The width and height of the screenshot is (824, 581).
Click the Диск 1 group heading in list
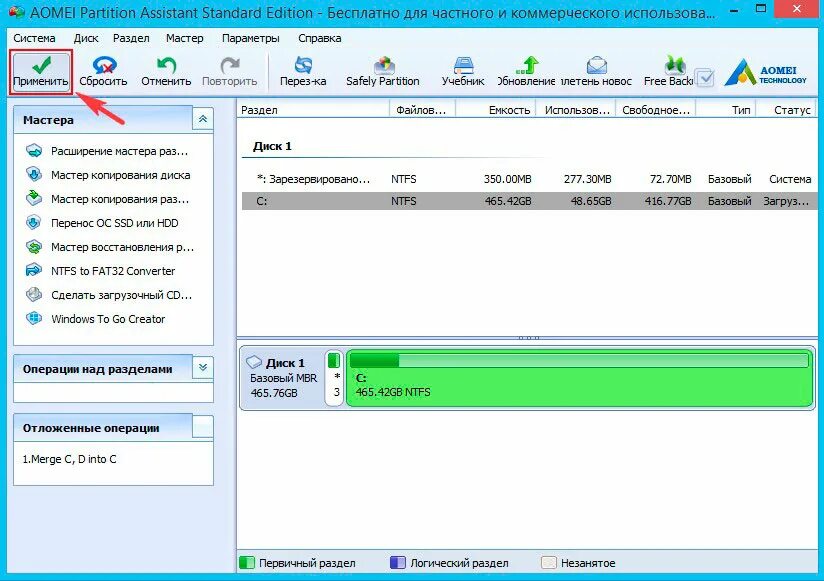272,146
